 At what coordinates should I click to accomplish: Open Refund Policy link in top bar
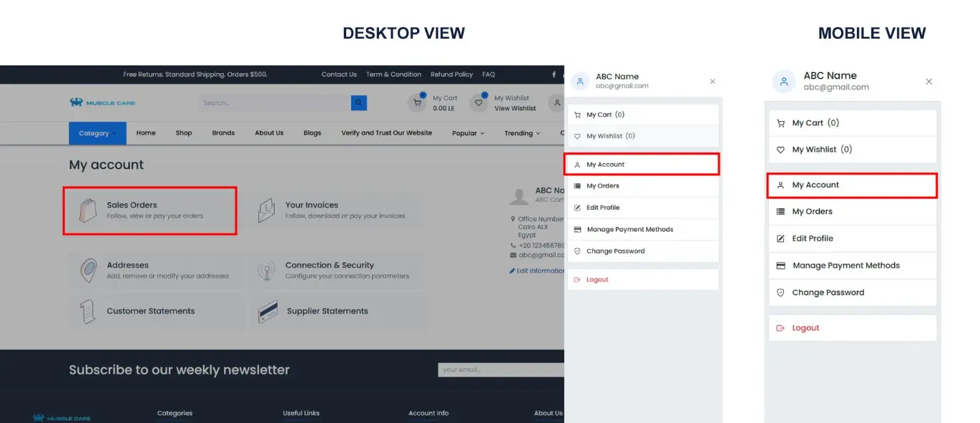(x=451, y=74)
